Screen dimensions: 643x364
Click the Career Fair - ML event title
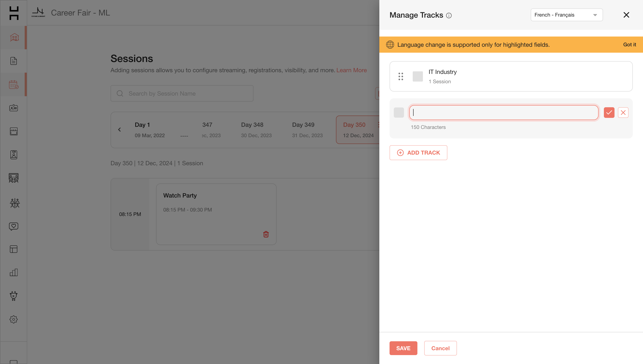click(x=80, y=13)
